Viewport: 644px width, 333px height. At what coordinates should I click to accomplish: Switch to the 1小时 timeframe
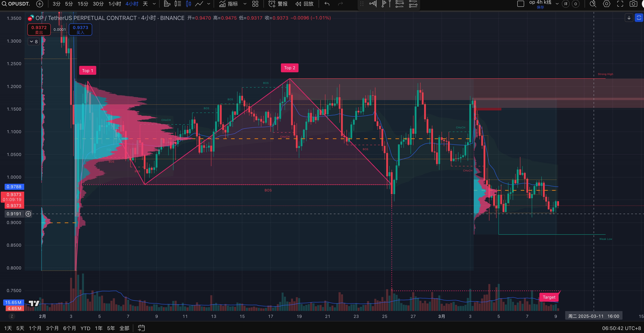point(115,4)
